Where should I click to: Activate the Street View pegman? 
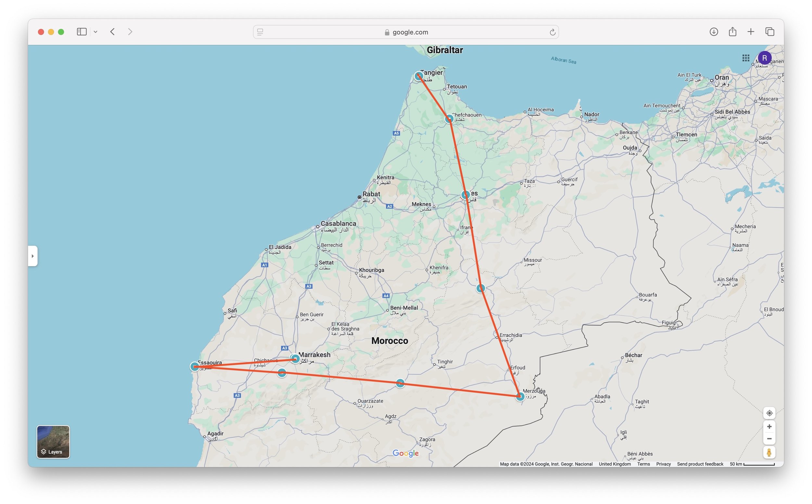[x=769, y=452]
